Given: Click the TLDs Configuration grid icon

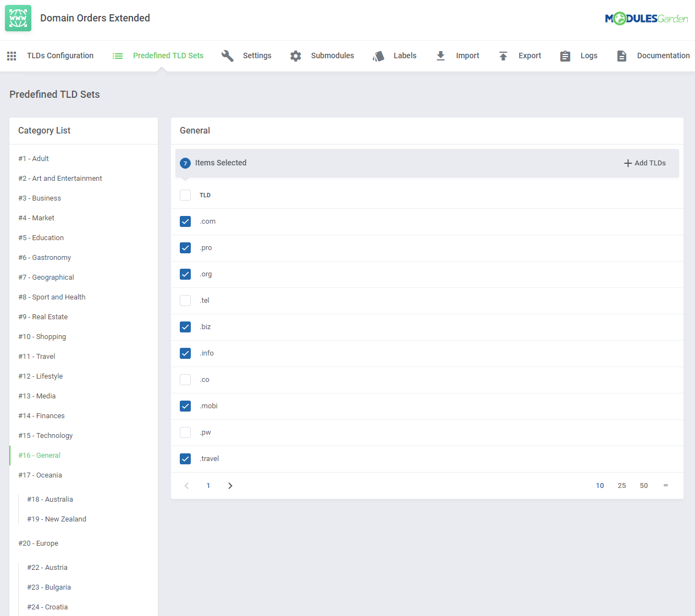Looking at the screenshot, I should 12,56.
